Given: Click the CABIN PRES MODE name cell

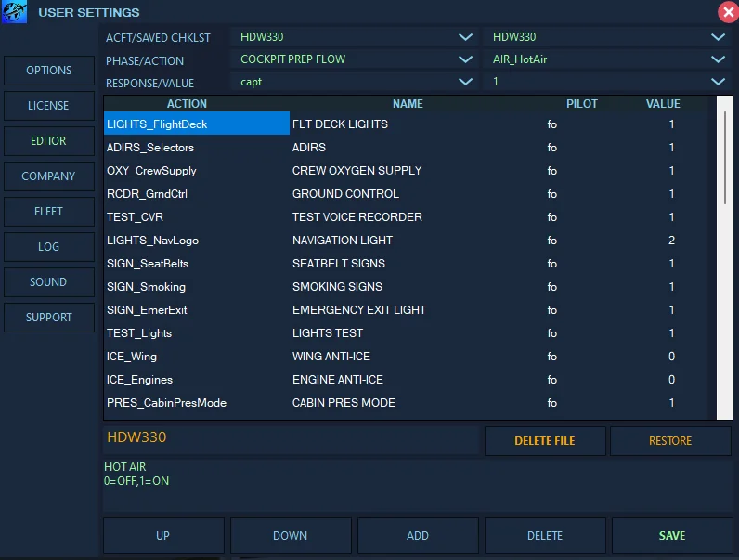Looking at the screenshot, I should [x=344, y=402].
